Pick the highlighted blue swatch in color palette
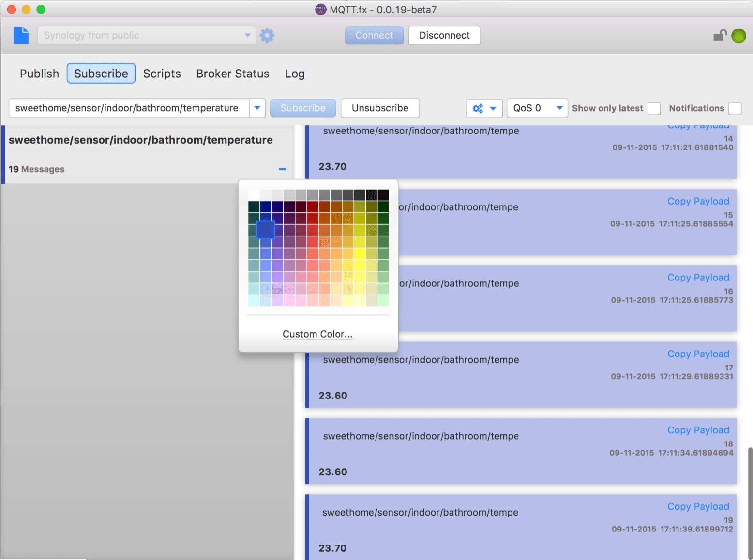This screenshot has width=753, height=560. tap(265, 230)
